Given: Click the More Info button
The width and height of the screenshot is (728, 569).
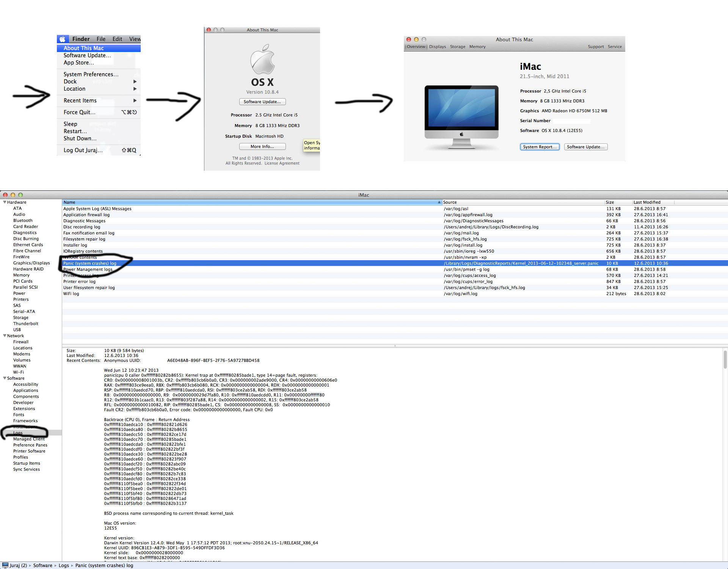Looking at the screenshot, I should click(262, 146).
